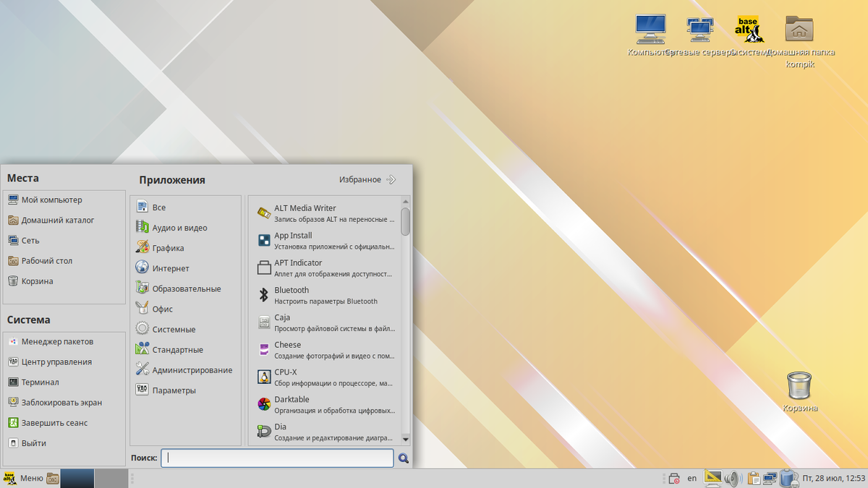
Task: Open Dia diagram editor
Action: [x=326, y=432]
